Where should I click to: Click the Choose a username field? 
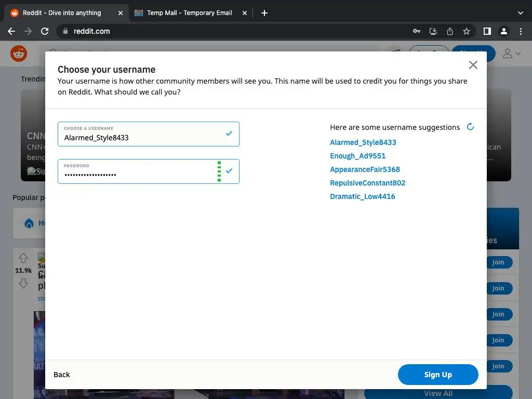point(149,134)
